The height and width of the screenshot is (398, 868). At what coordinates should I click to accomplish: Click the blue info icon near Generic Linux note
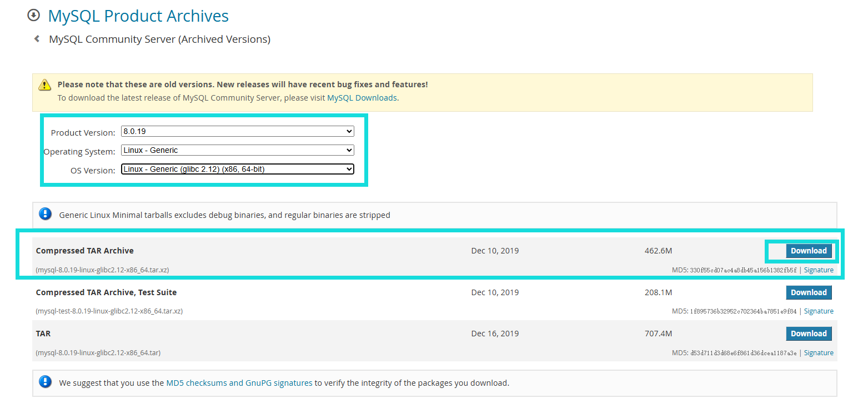[x=46, y=214]
